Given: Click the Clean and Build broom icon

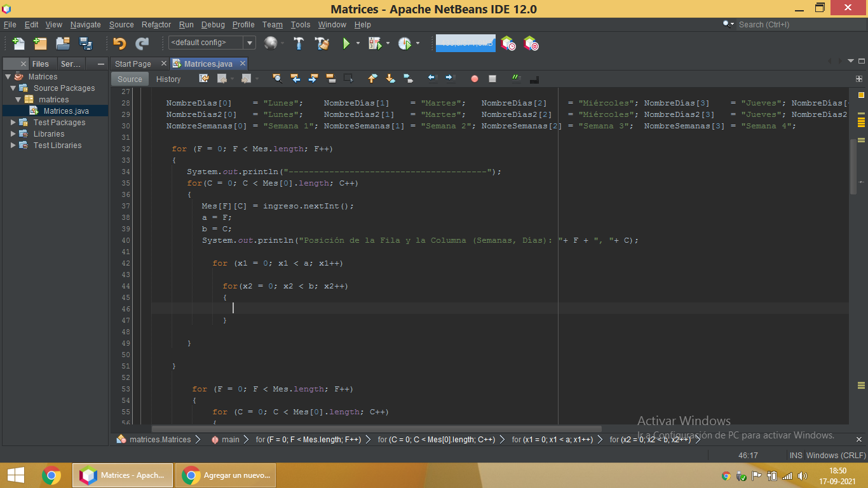Looking at the screenshot, I should tap(322, 43).
